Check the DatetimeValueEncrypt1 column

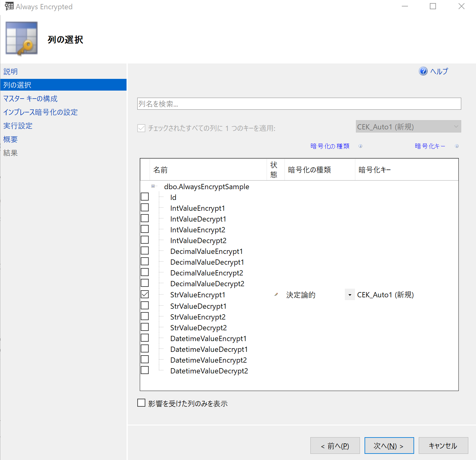144,337
